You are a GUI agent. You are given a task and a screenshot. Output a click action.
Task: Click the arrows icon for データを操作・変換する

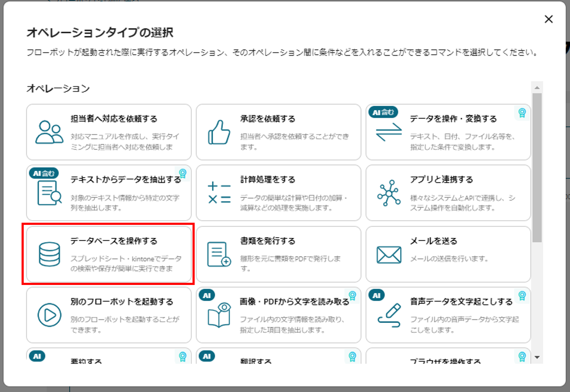(x=389, y=132)
